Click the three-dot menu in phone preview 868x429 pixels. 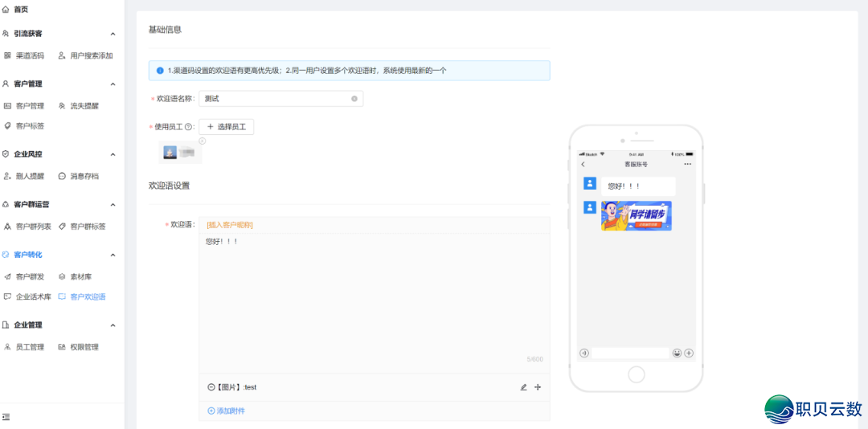click(x=687, y=165)
